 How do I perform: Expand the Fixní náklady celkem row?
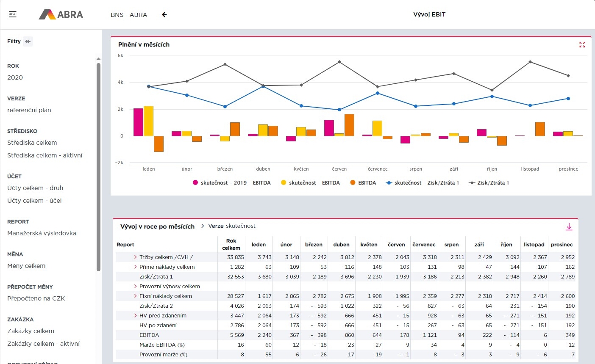point(135,296)
